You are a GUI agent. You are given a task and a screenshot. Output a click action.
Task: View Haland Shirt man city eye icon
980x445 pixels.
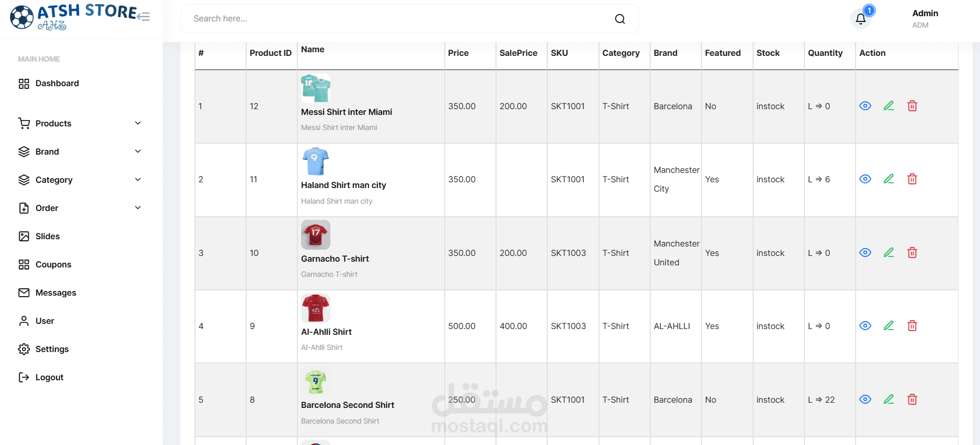coord(865,179)
